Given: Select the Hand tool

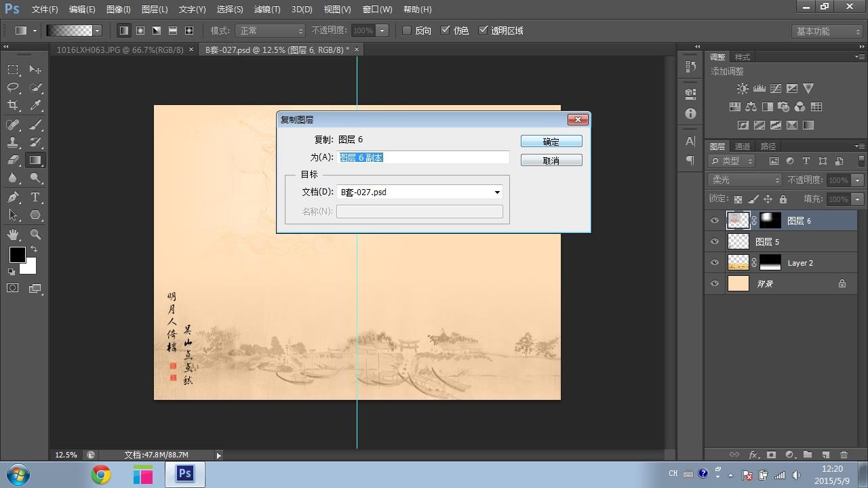Looking at the screenshot, I should [13, 235].
